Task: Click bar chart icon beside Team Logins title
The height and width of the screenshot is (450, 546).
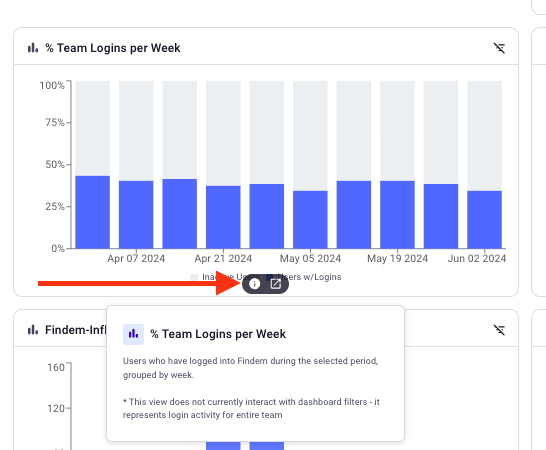Action: (33, 48)
